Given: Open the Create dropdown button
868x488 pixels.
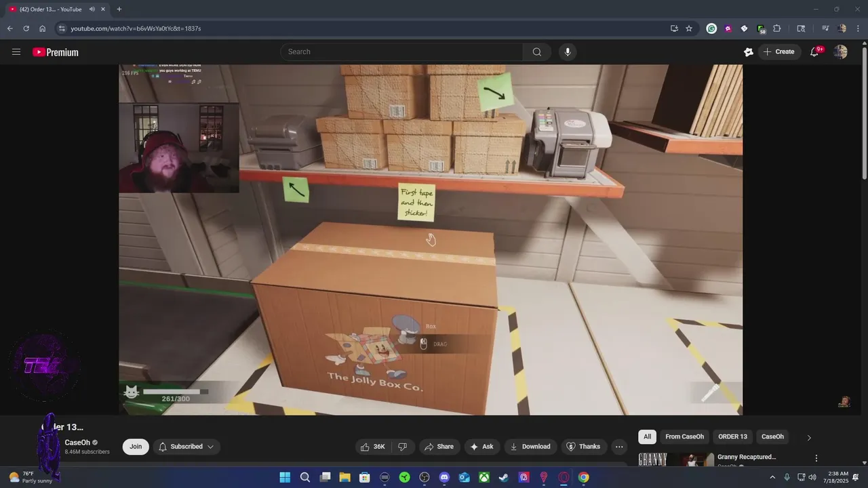Looking at the screenshot, I should point(779,52).
